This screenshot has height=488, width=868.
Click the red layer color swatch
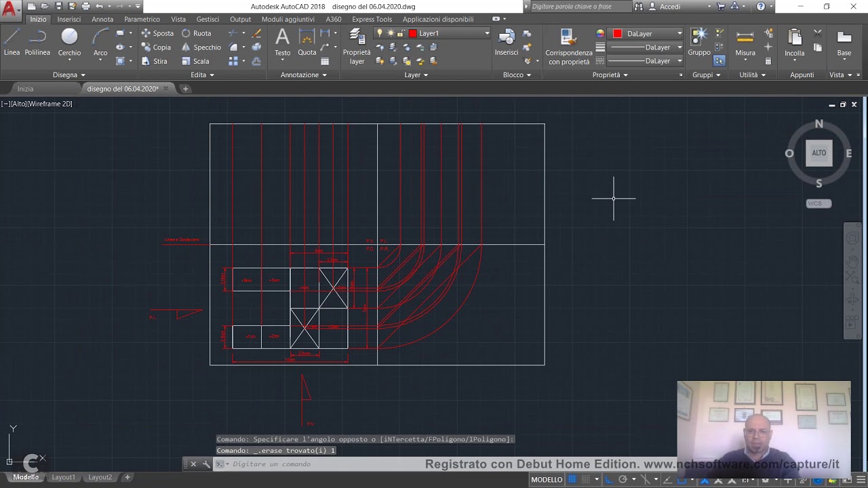click(x=412, y=33)
